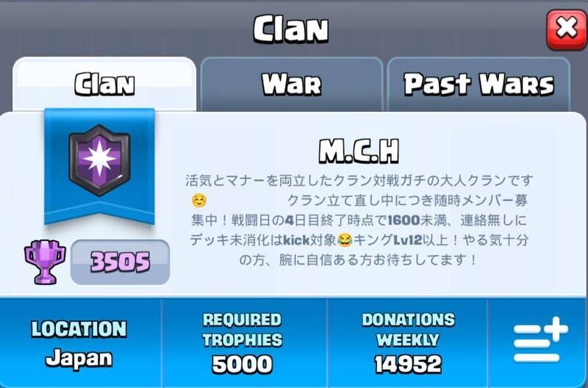Select the Required Trophies 5000 panel
Viewport: 588px width, 388px height.
click(243, 343)
